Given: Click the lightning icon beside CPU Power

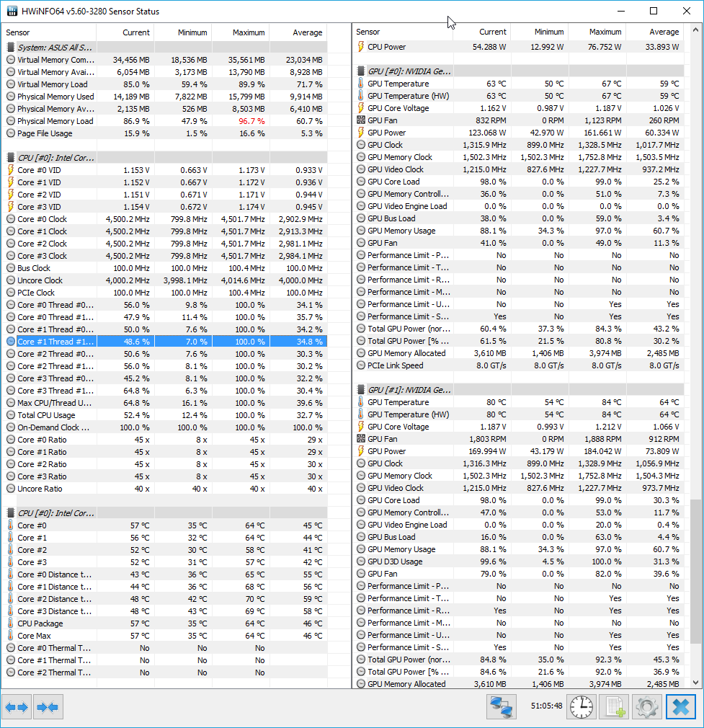Looking at the screenshot, I should point(361,47).
